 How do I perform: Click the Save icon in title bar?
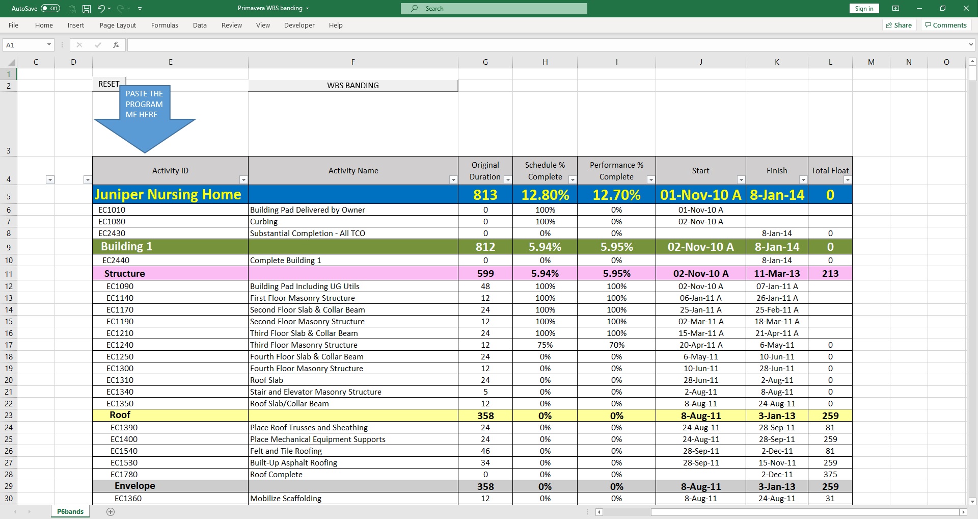click(87, 9)
